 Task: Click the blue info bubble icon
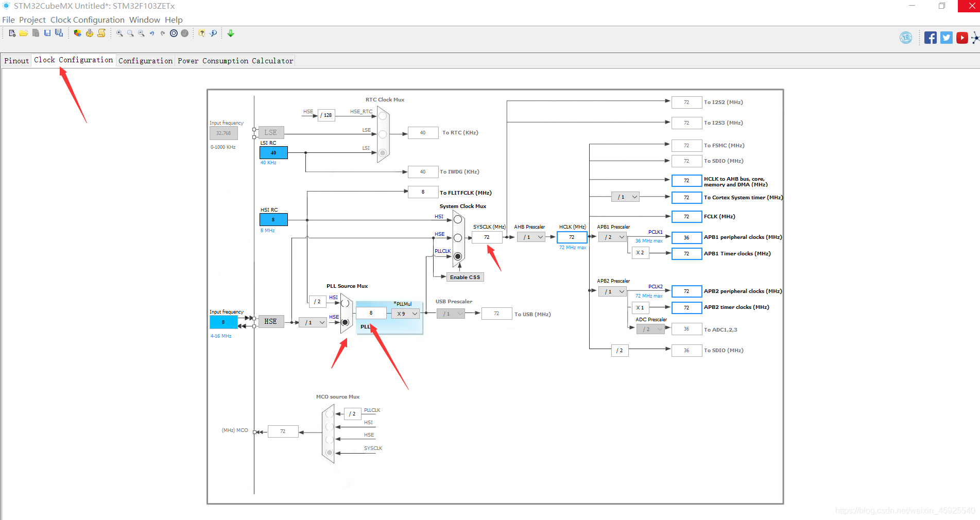pos(214,33)
